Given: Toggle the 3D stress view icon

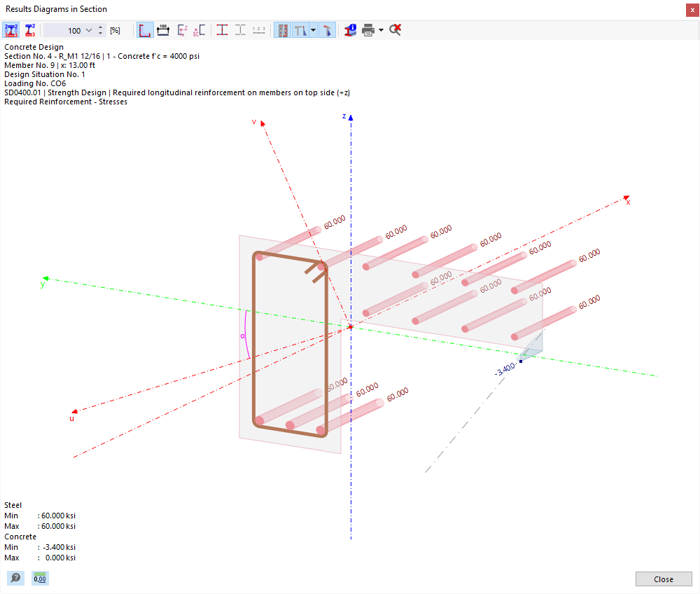Looking at the screenshot, I should click(x=327, y=30).
